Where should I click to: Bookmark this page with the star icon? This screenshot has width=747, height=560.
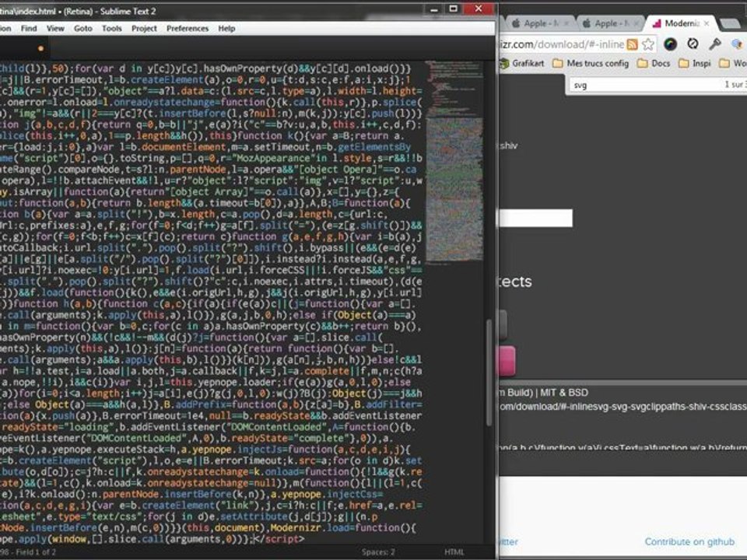point(648,44)
